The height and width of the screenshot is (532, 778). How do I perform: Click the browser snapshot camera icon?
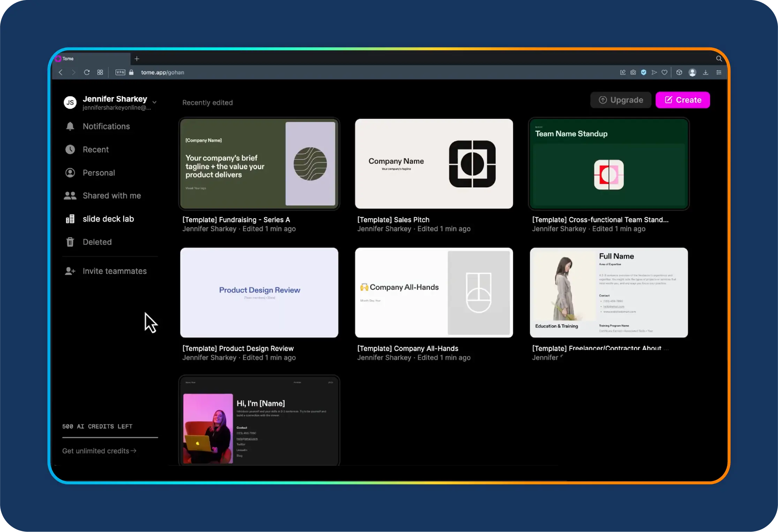click(x=633, y=72)
